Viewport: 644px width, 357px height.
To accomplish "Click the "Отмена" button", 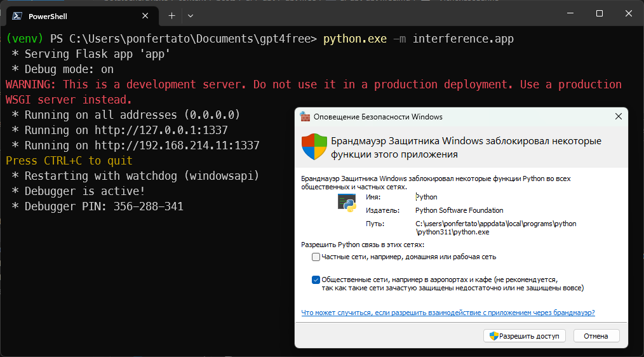I will click(x=596, y=336).
